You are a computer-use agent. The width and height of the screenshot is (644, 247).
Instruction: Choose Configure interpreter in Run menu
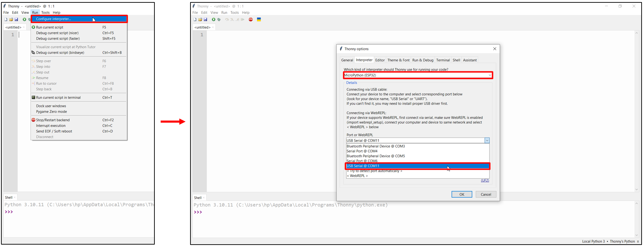(x=79, y=19)
